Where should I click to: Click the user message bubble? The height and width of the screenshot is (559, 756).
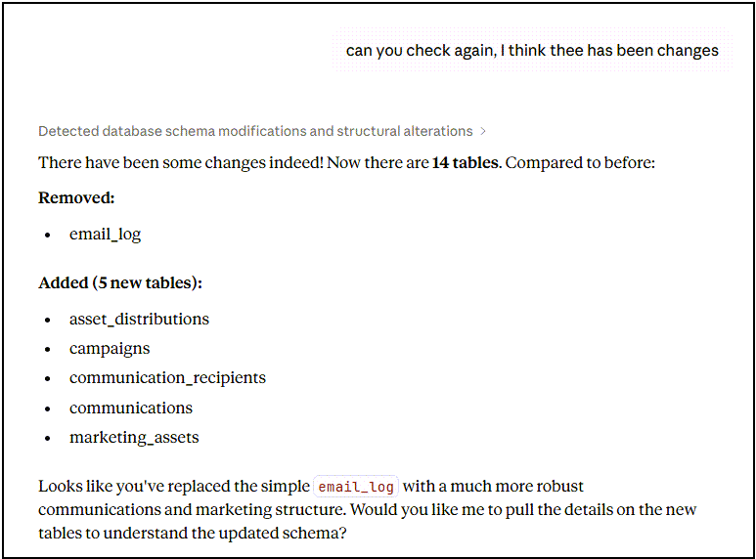[532, 51]
